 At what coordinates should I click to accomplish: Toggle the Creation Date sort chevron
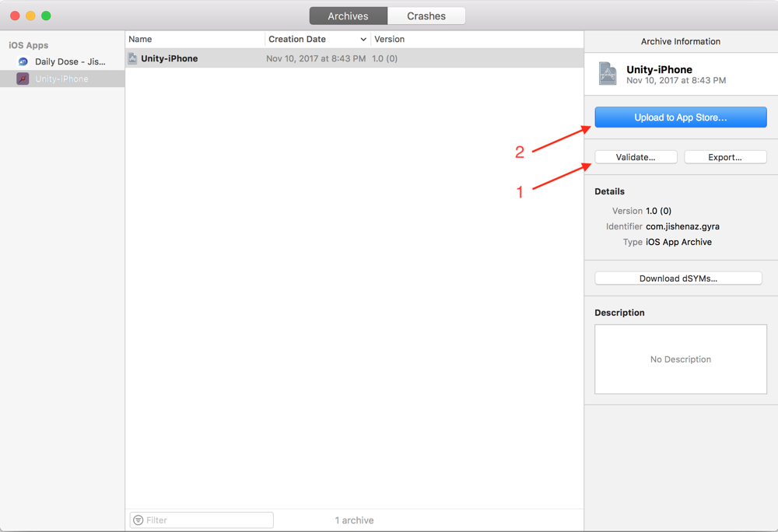(x=363, y=39)
